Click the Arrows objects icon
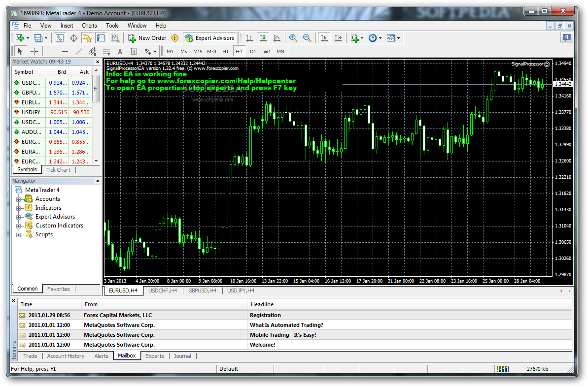This screenshot has width=588, height=387. 148,51
